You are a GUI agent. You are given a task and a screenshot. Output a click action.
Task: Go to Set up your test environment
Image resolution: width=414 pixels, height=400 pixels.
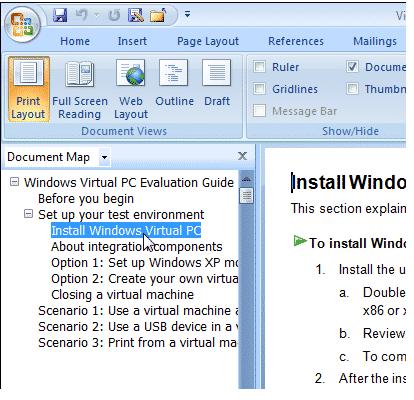click(121, 215)
